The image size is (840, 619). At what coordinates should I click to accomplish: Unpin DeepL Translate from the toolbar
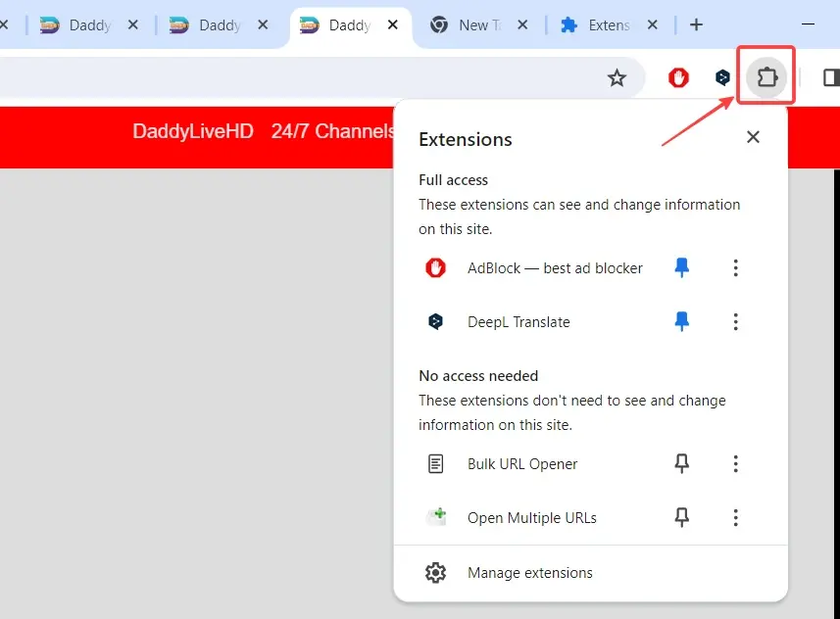pos(682,321)
